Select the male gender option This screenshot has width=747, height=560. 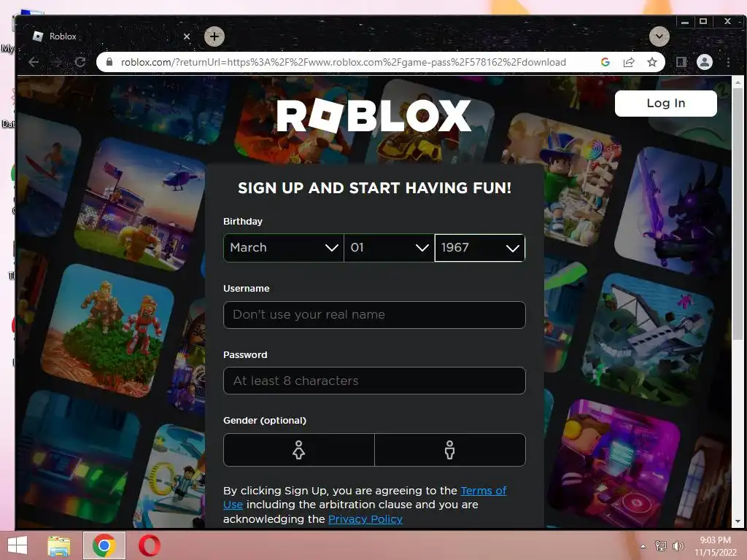tap(449, 449)
